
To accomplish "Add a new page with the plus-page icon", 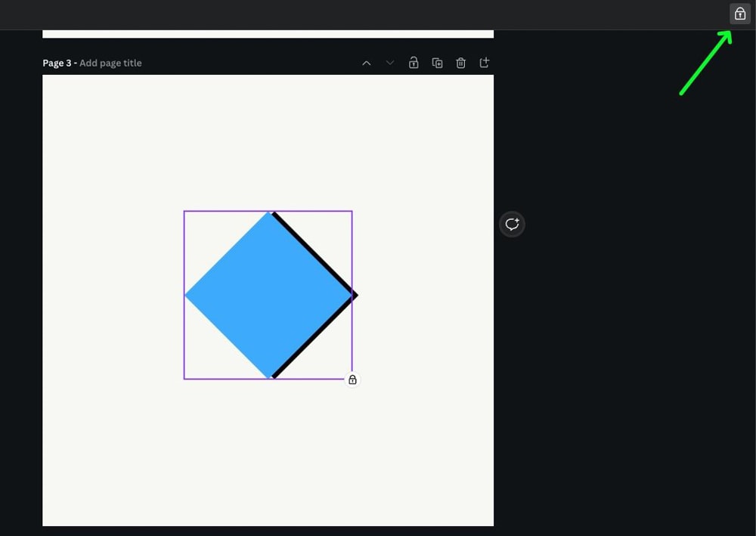I will (x=485, y=64).
